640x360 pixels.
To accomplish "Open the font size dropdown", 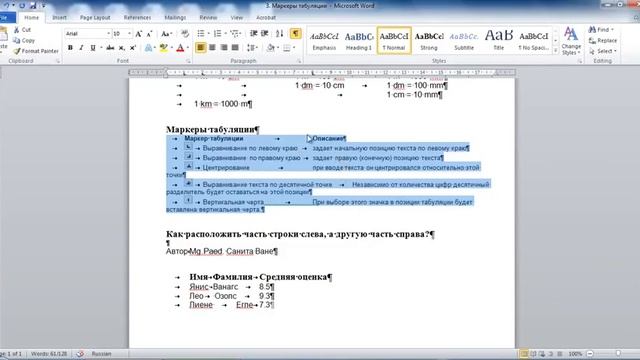I will (130, 33).
